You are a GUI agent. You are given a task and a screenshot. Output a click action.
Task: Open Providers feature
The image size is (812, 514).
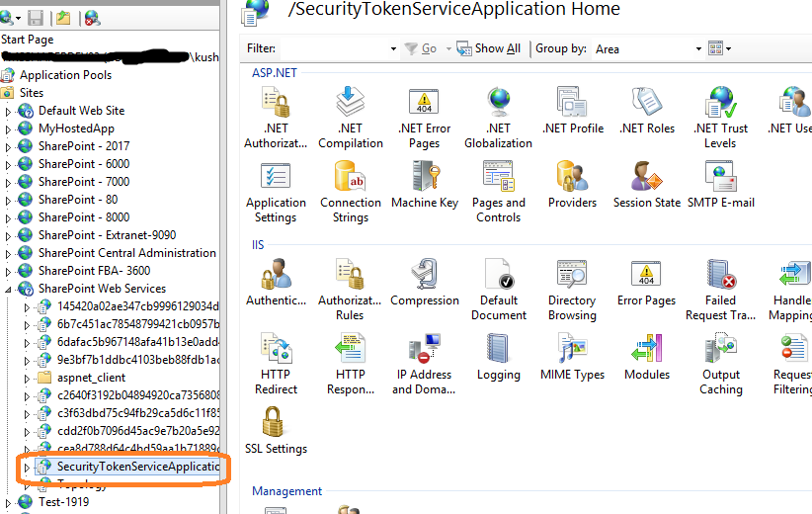tap(572, 185)
